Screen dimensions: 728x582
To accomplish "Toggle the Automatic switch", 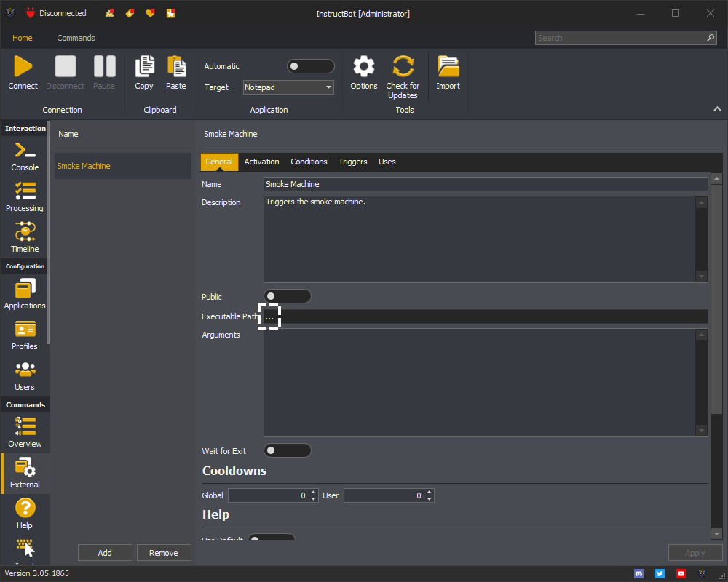I will point(311,66).
